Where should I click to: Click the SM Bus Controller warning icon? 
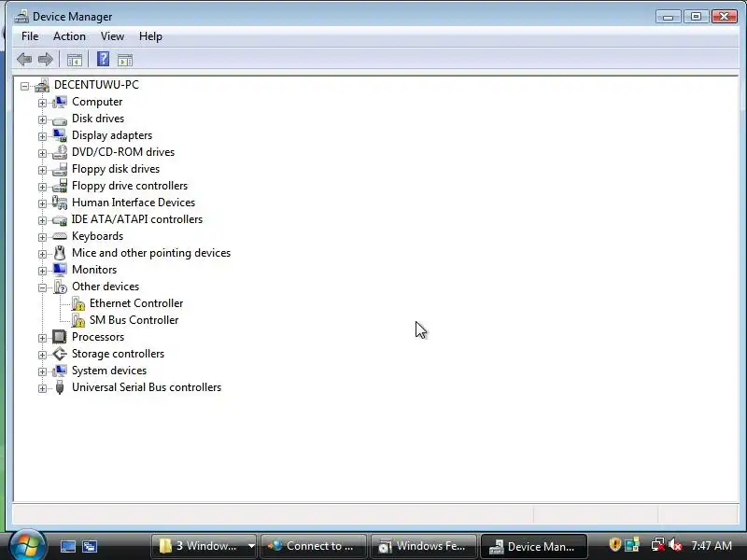[x=78, y=320]
